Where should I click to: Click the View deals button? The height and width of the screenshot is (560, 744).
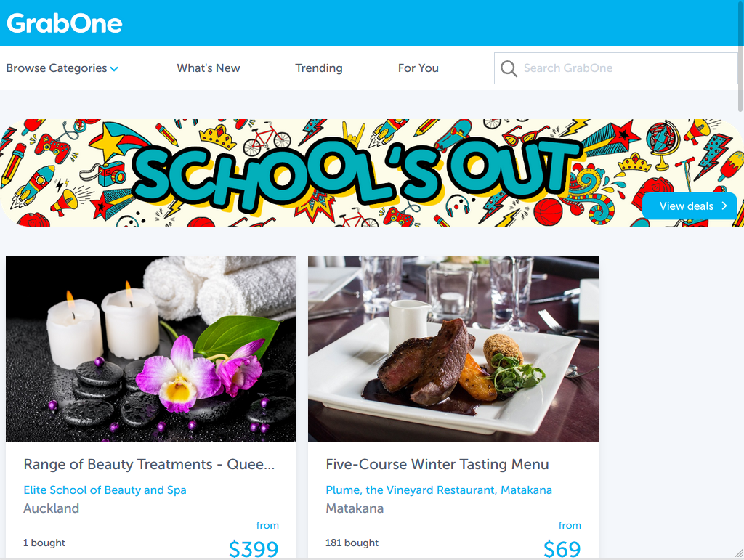tap(690, 206)
